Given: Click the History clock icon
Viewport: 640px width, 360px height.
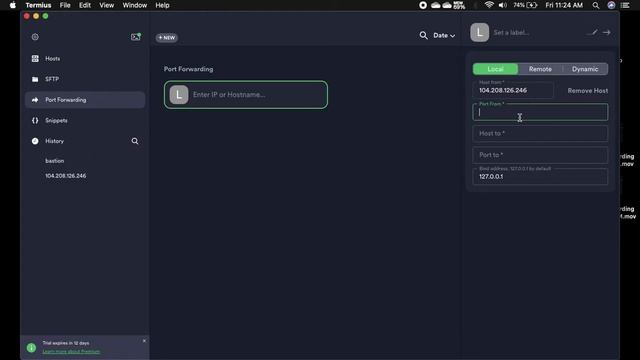Looking at the screenshot, I should click(35, 141).
